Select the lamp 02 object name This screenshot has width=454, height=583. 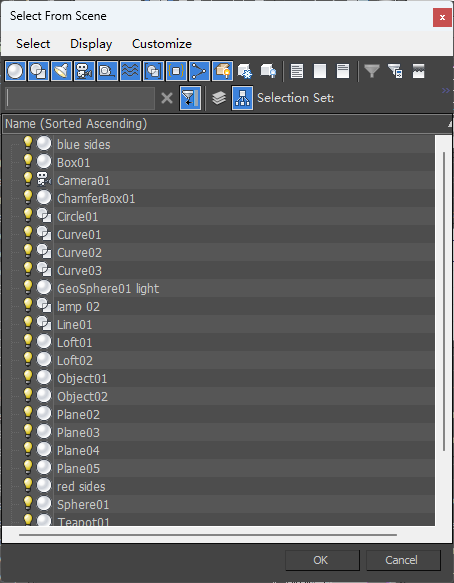coord(78,307)
